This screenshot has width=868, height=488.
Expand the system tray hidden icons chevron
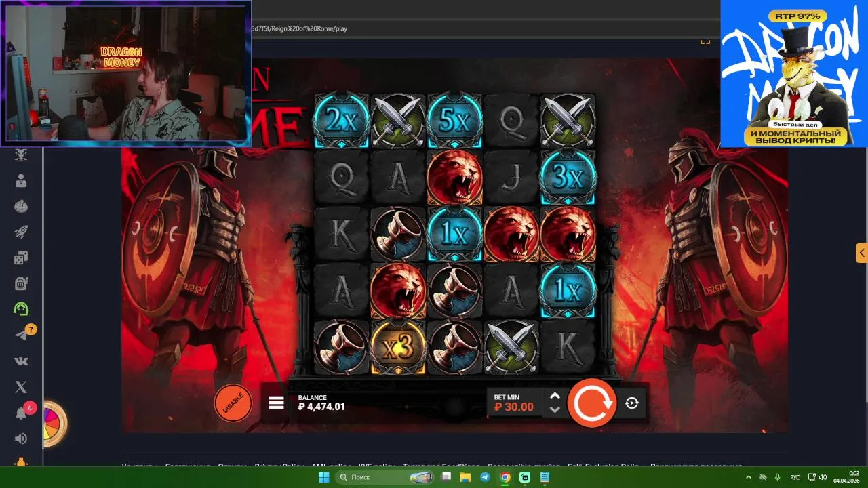click(x=749, y=477)
